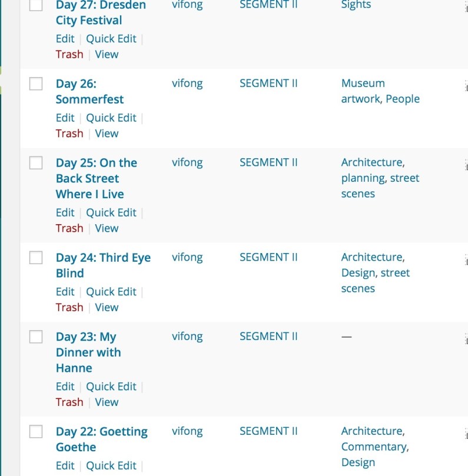
Task: Open the Day 26: Sommerfest post title
Action: [89, 91]
